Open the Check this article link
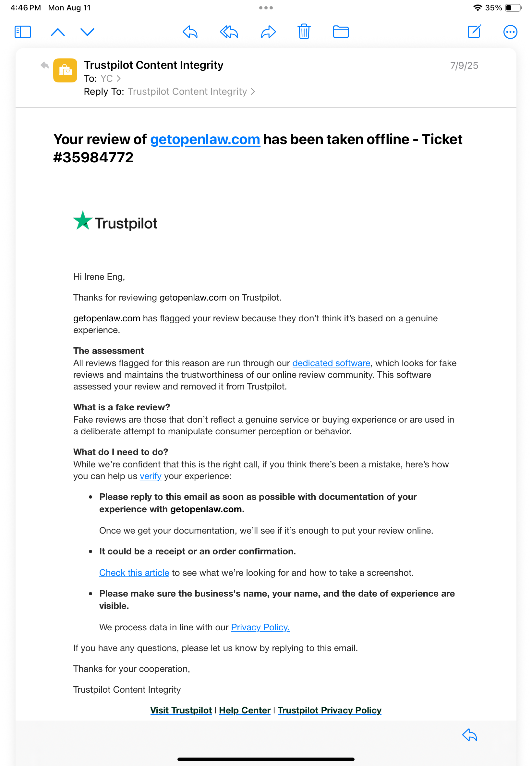The width and height of the screenshot is (532, 766). [134, 573]
